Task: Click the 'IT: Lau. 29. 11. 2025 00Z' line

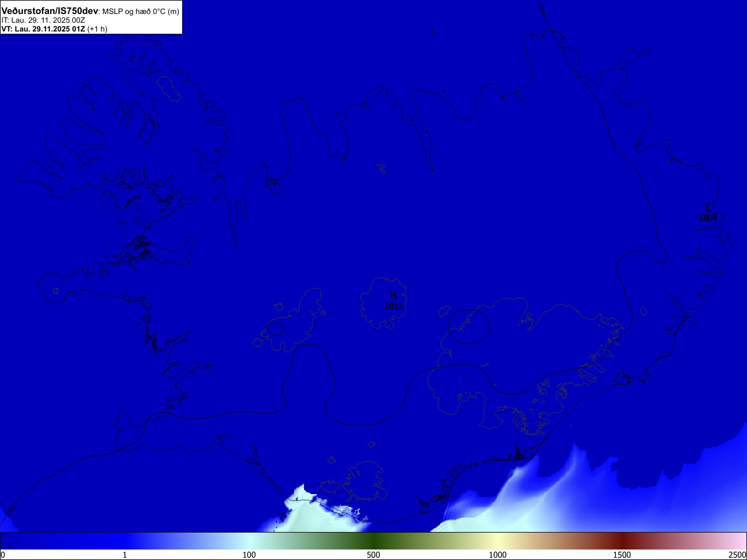Action: click(x=43, y=20)
